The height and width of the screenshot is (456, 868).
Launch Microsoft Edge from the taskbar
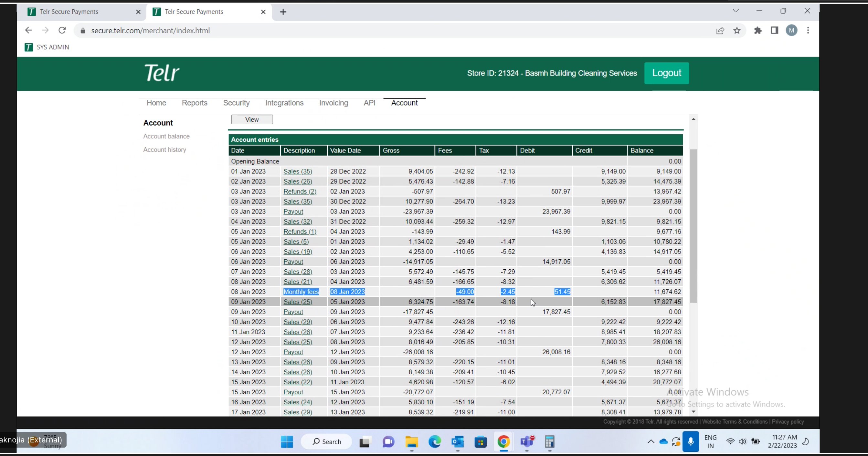(x=435, y=441)
